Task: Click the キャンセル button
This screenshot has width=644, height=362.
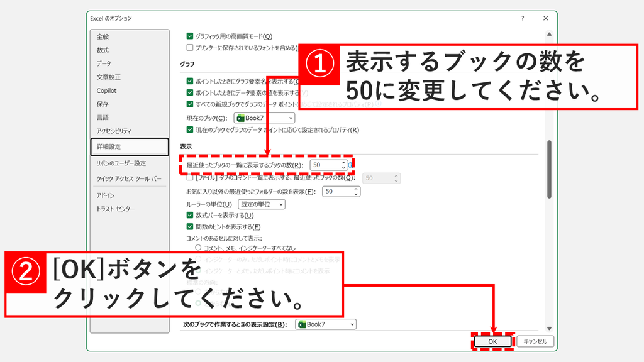Action: click(535, 341)
